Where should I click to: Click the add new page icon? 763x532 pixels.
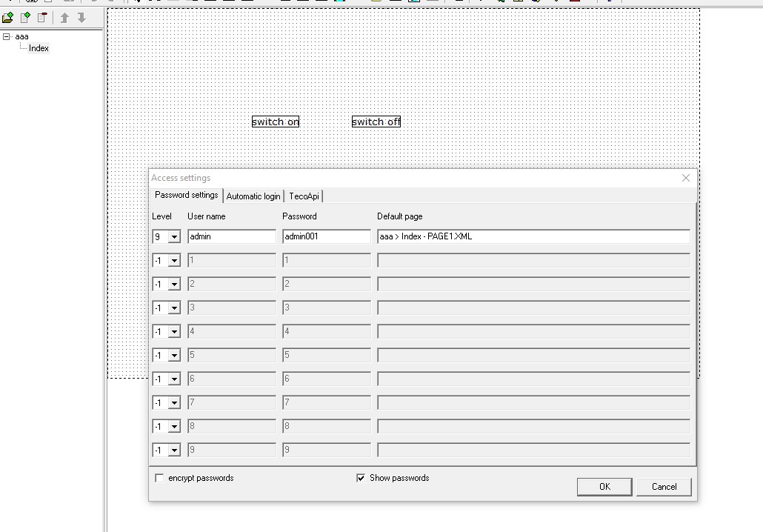click(25, 18)
